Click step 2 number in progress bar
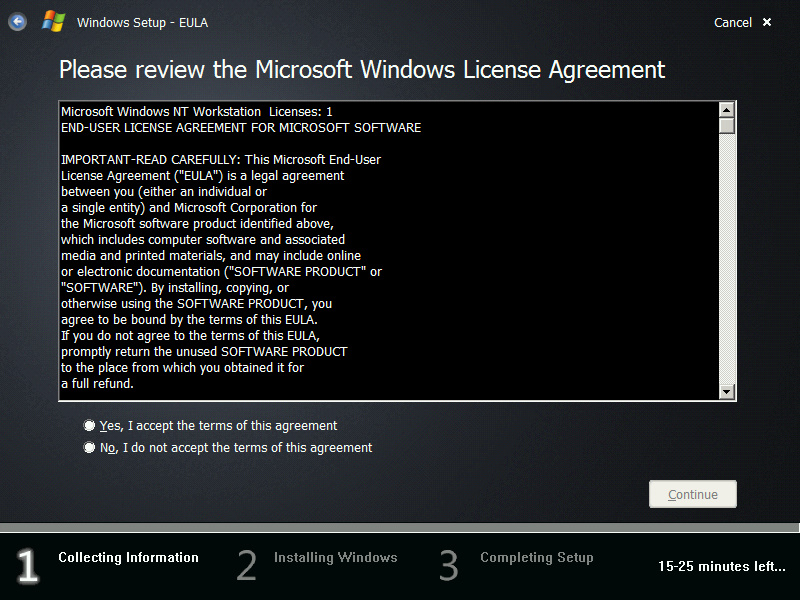 click(246, 565)
